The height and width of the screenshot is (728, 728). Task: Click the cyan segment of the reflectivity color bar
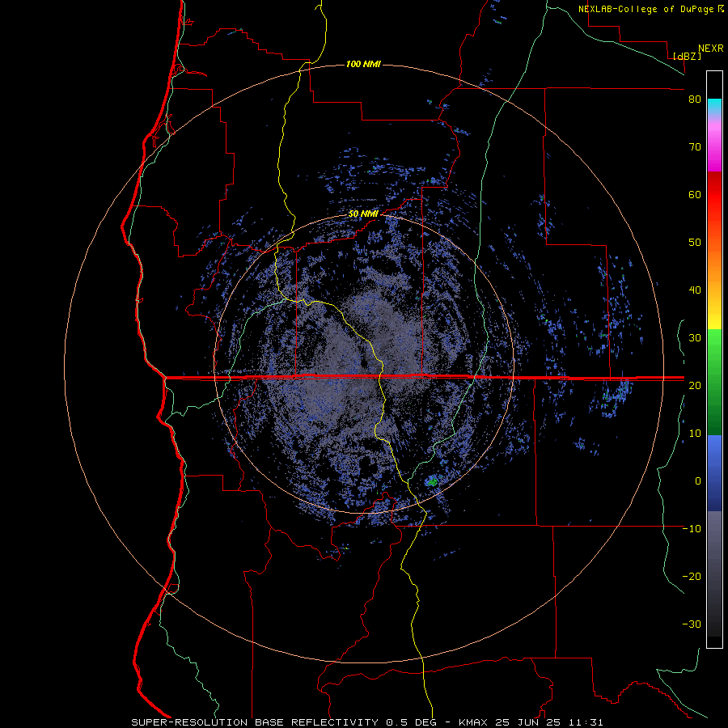714,105
